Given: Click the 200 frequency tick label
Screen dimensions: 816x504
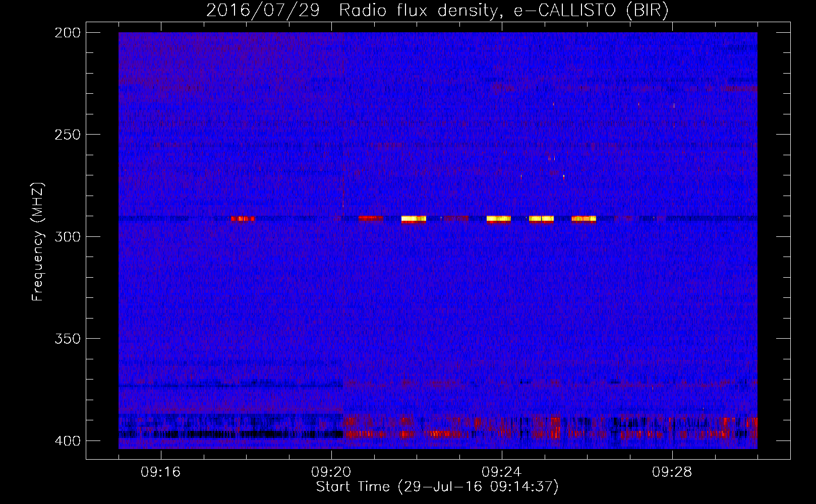Looking at the screenshot, I should [68, 33].
